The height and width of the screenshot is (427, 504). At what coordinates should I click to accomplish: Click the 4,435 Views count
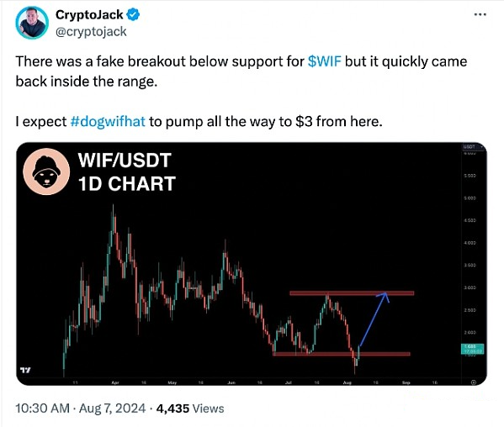[190, 409]
